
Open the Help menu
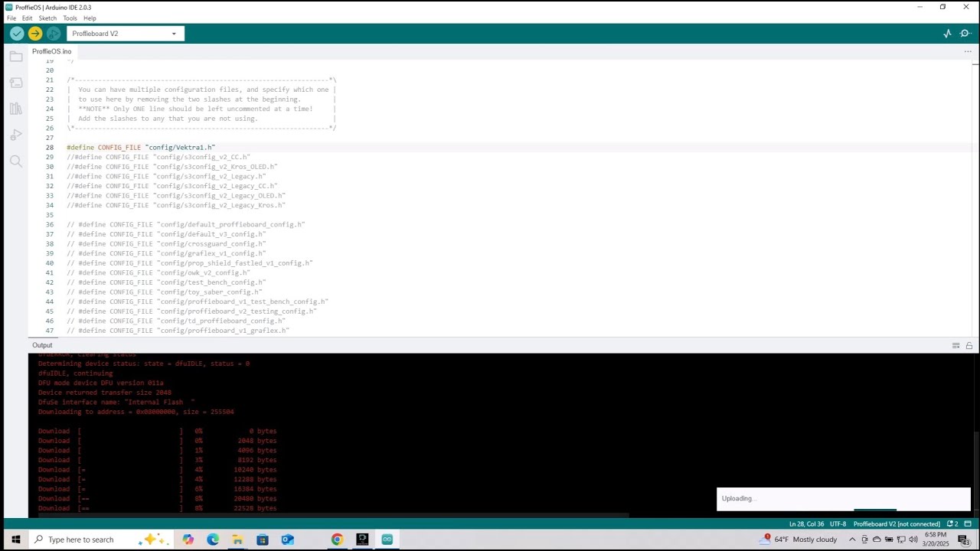coord(90,18)
